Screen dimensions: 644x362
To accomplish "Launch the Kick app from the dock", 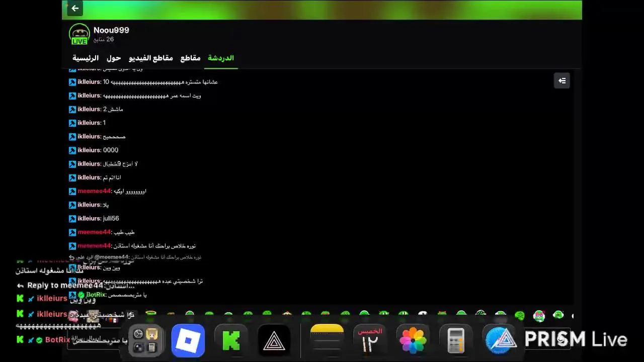I will pyautogui.click(x=231, y=341).
